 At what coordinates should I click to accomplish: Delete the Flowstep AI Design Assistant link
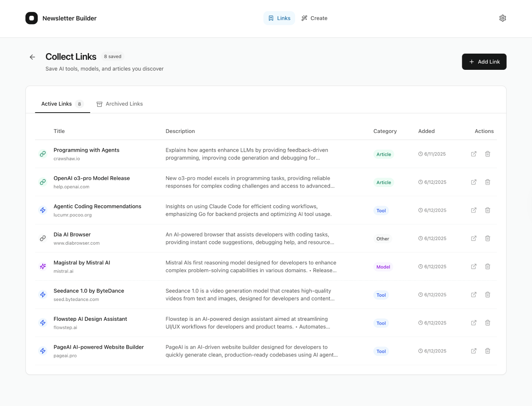[488, 323]
